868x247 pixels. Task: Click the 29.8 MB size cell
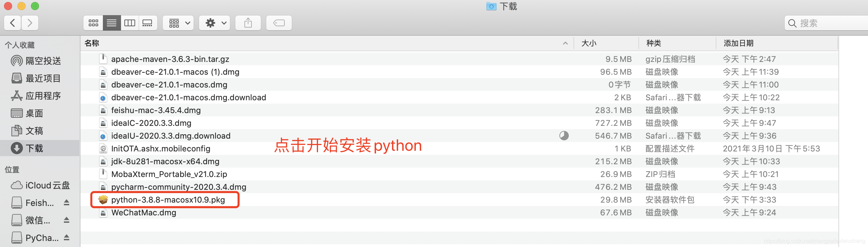[x=616, y=200]
